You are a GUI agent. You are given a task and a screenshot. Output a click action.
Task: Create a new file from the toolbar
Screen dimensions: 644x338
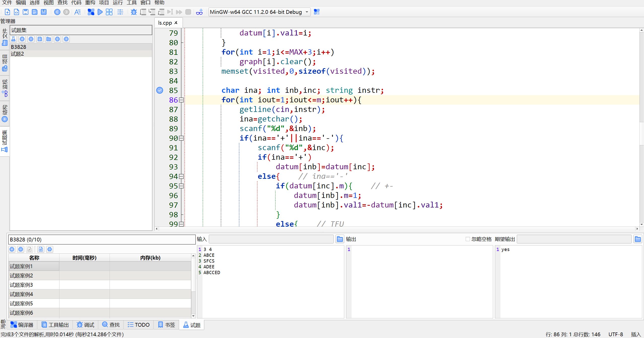pos(7,12)
